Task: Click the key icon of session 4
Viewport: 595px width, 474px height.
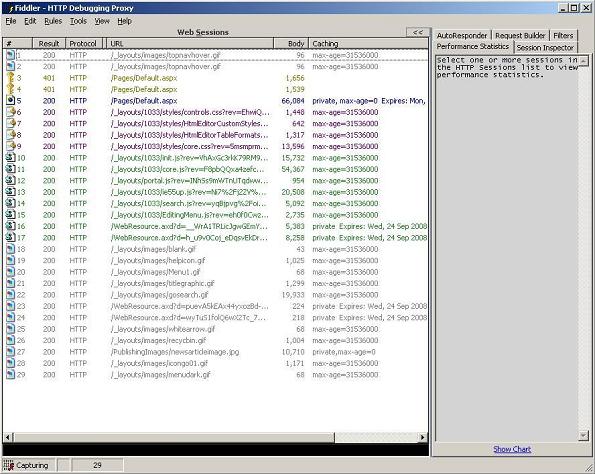Action: [10, 89]
